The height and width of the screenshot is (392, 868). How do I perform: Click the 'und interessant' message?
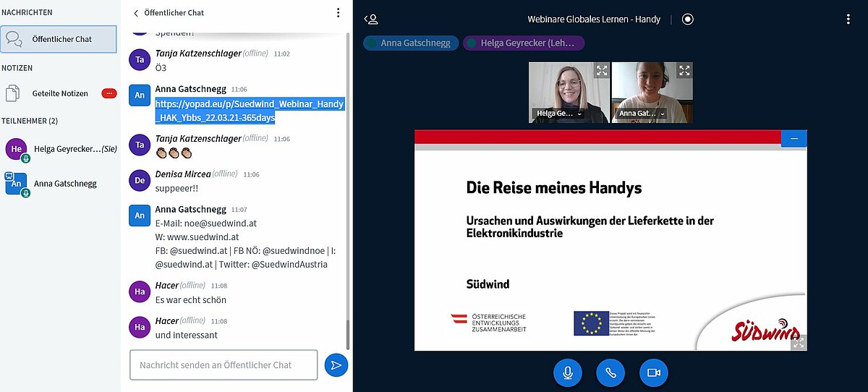[x=187, y=335]
